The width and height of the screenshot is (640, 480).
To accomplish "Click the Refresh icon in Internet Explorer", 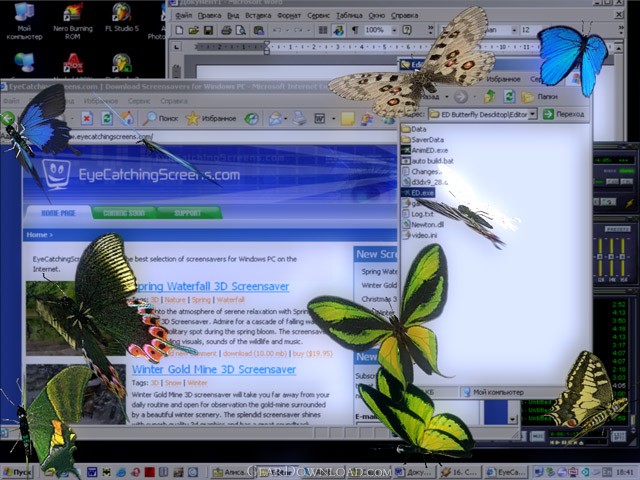I will coord(107,119).
